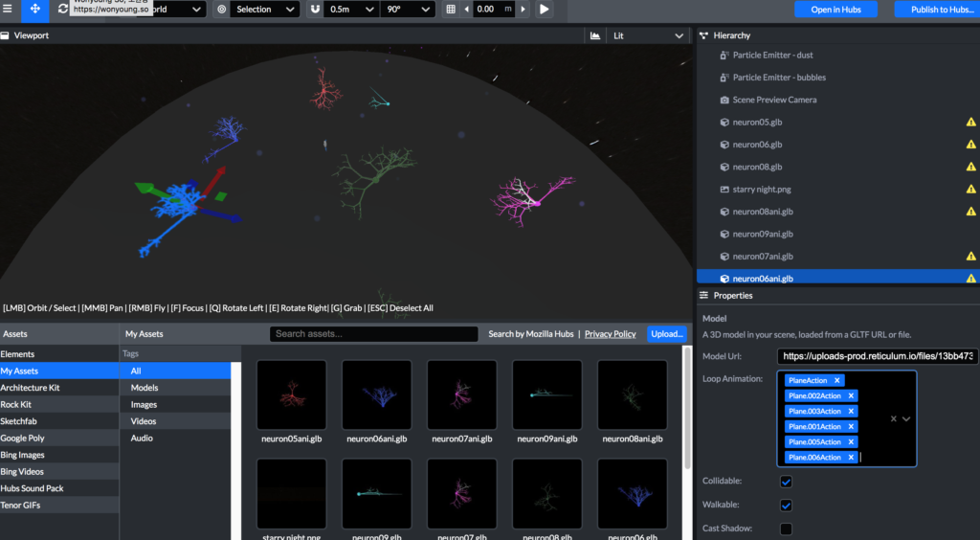
Task: Click warning icon on neuron08.glb row
Action: point(970,167)
